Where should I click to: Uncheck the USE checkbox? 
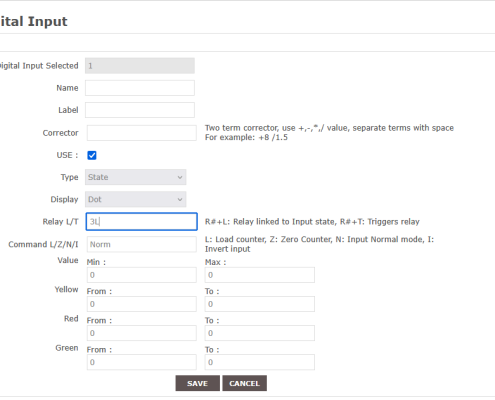(92, 155)
